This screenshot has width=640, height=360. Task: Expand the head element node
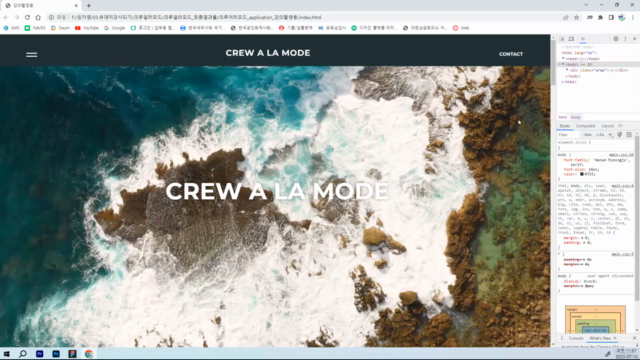coord(563,59)
